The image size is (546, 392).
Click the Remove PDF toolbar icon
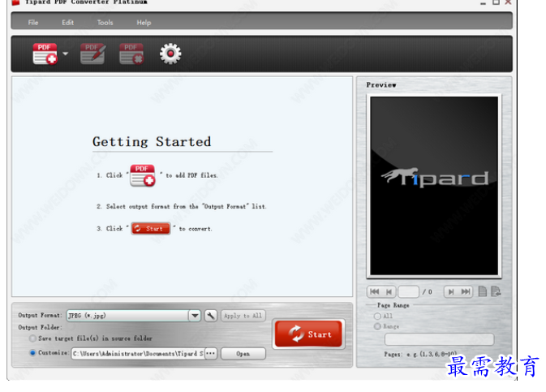(x=131, y=54)
